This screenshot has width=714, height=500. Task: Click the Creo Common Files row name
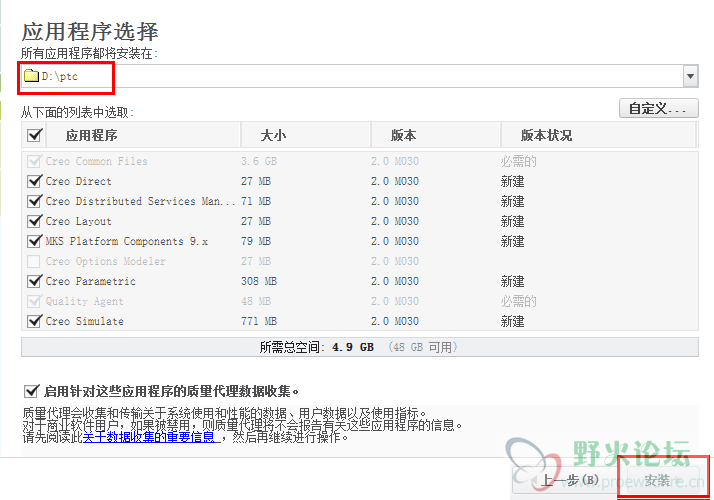[97, 161]
